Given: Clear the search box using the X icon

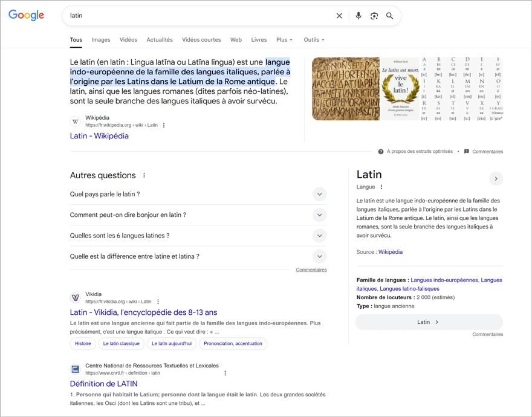Looking at the screenshot, I should pos(339,16).
